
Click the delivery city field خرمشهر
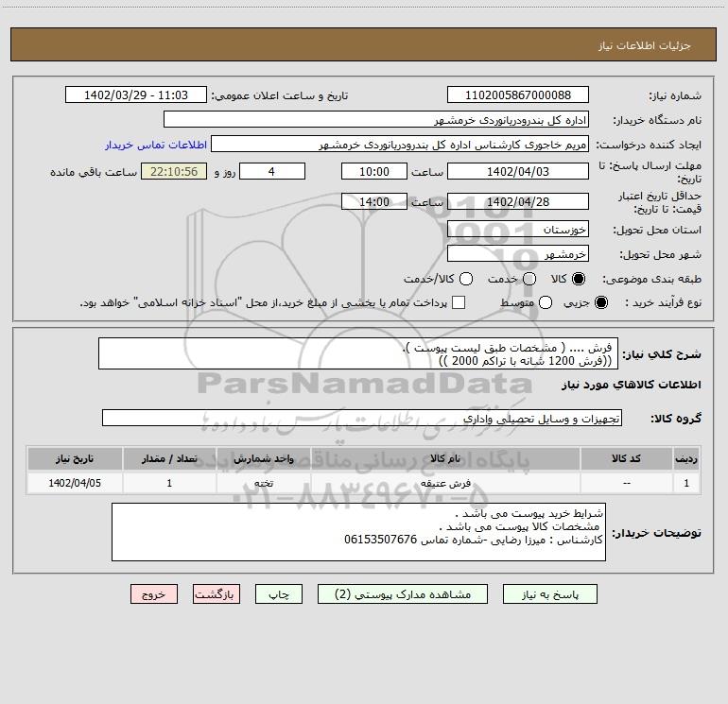tap(518, 253)
